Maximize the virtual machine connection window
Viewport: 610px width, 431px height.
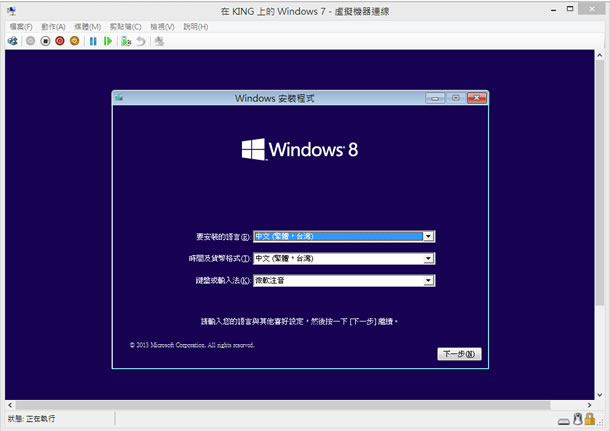coord(570,9)
